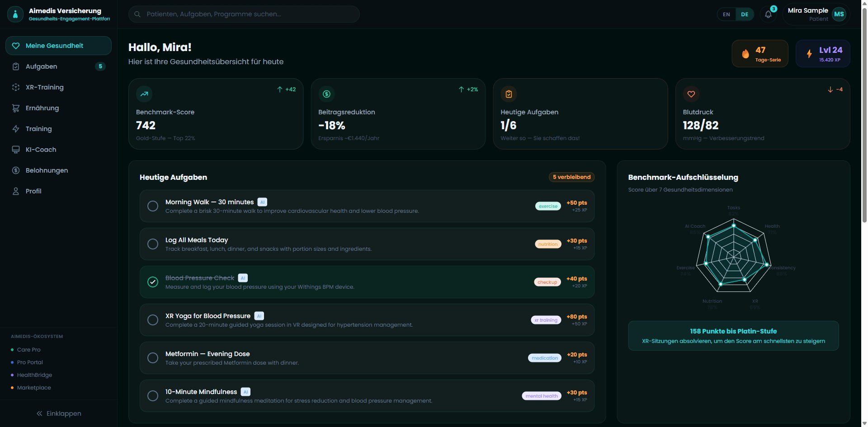
Task: Collapse the sidebar with Einklappen
Action: [59, 413]
